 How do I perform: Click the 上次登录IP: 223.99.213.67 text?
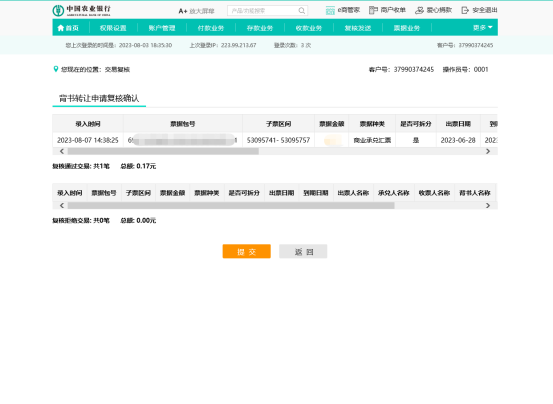223,45
